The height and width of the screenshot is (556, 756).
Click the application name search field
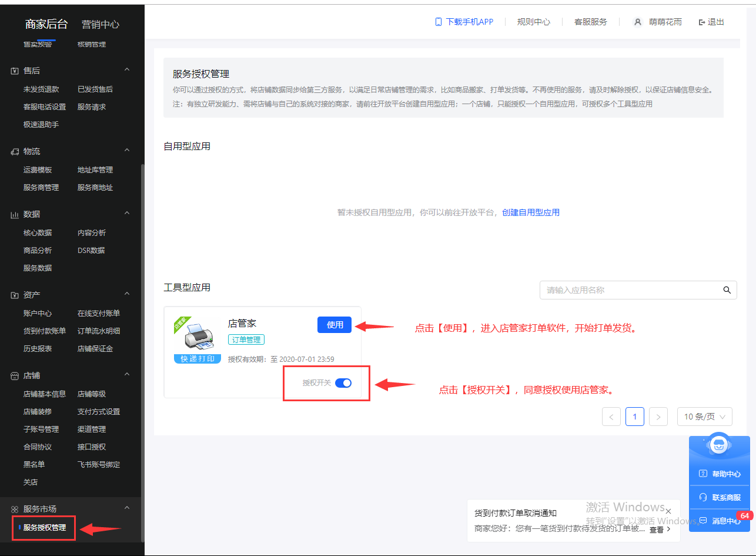[629, 290]
